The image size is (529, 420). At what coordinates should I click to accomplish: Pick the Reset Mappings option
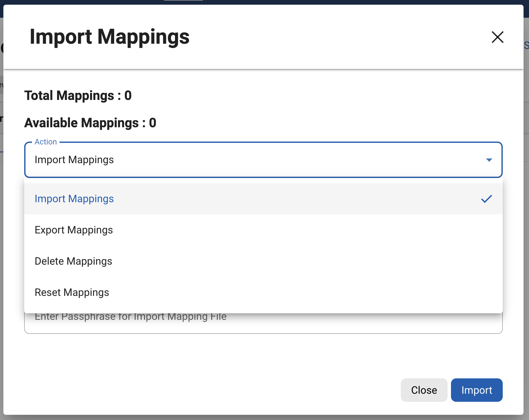coord(72,292)
